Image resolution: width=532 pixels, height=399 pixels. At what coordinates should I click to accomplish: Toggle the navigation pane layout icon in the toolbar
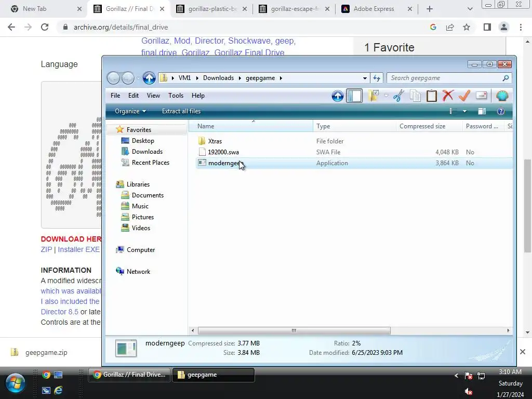pyautogui.click(x=354, y=96)
